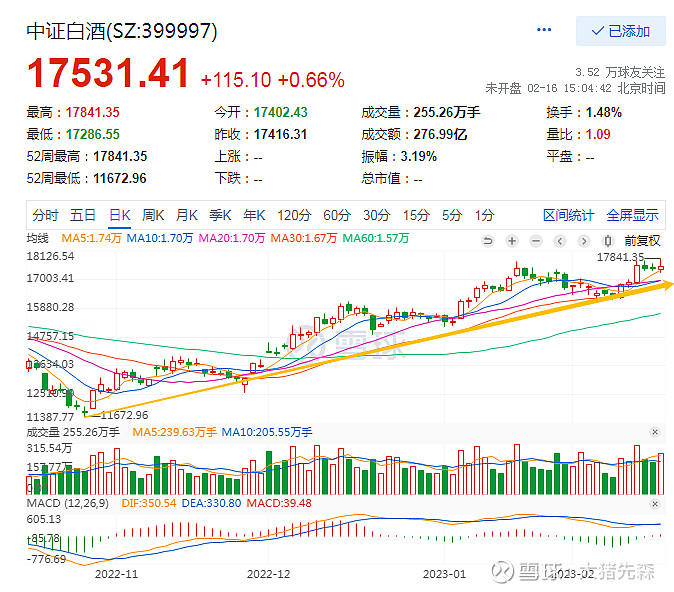The height and width of the screenshot is (592, 674).
Task: Click 全屏显示 fullscreen link
Action: coord(632,215)
